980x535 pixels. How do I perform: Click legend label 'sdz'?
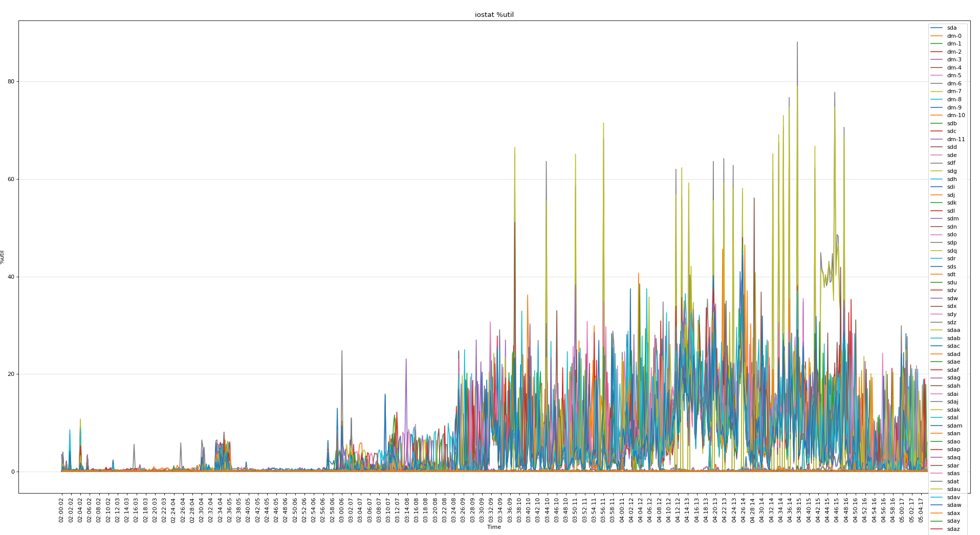tap(951, 322)
